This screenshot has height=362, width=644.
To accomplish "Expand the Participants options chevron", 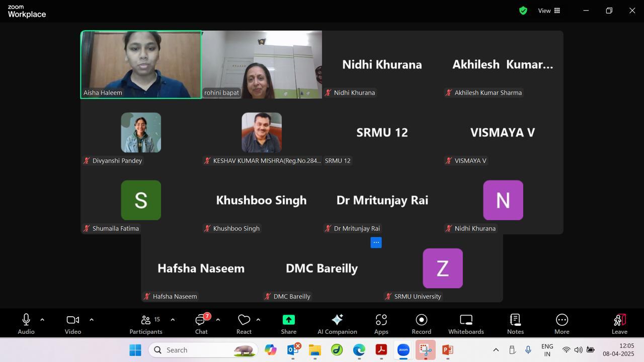I will click(173, 320).
